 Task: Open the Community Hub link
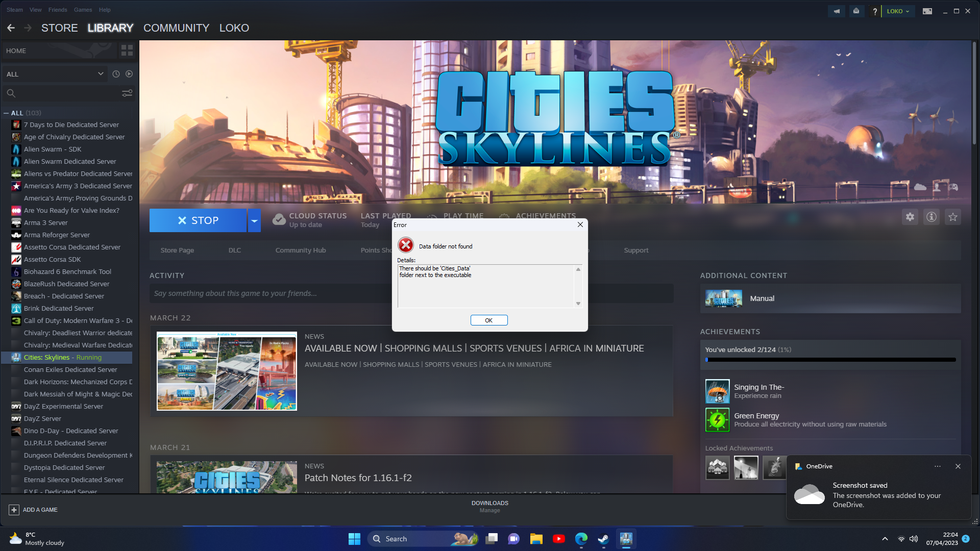[301, 250]
